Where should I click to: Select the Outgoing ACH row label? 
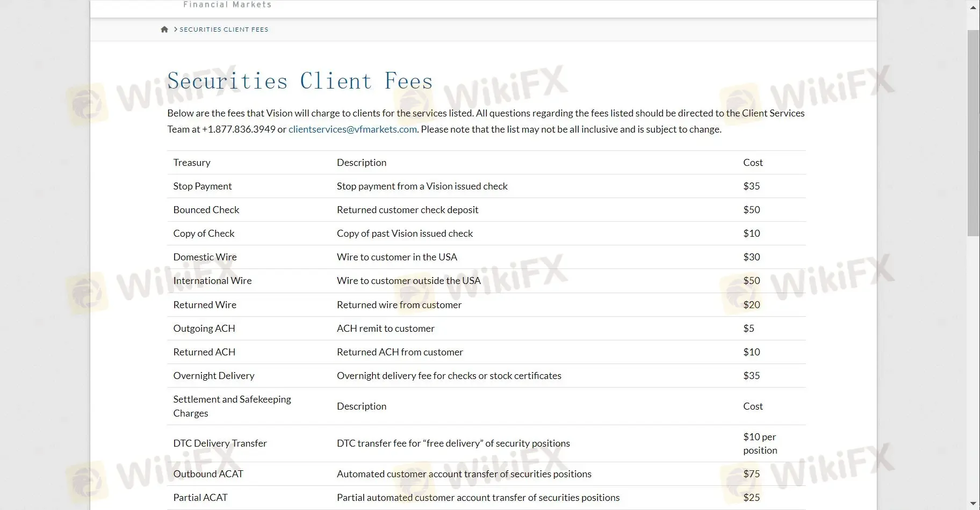(x=204, y=329)
